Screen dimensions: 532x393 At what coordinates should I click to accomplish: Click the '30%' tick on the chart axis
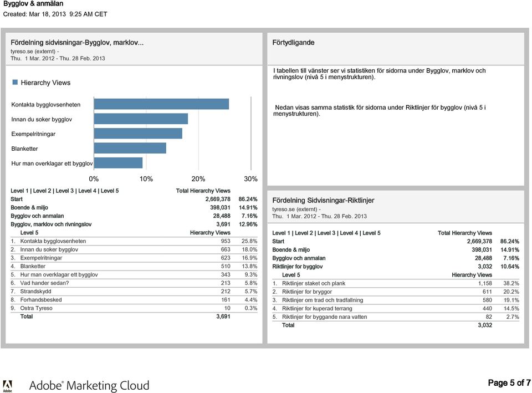(x=250, y=179)
